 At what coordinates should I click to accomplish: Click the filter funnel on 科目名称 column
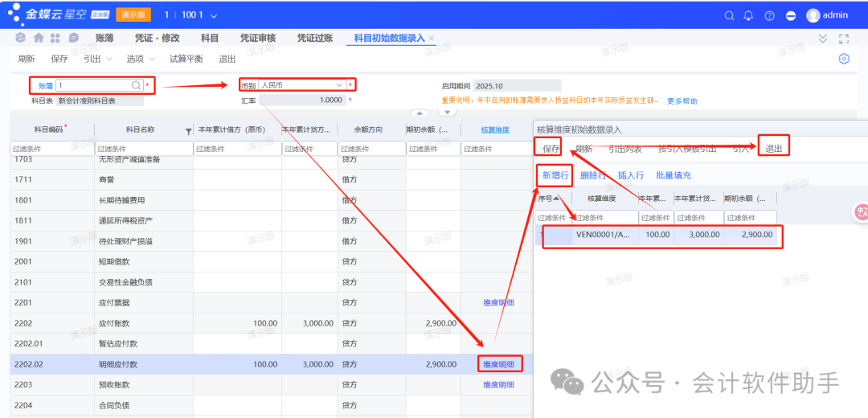click(188, 130)
